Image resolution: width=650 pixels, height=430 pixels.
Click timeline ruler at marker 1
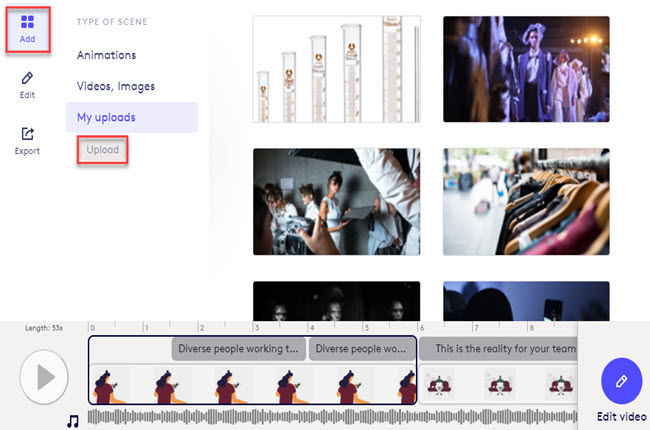click(146, 327)
